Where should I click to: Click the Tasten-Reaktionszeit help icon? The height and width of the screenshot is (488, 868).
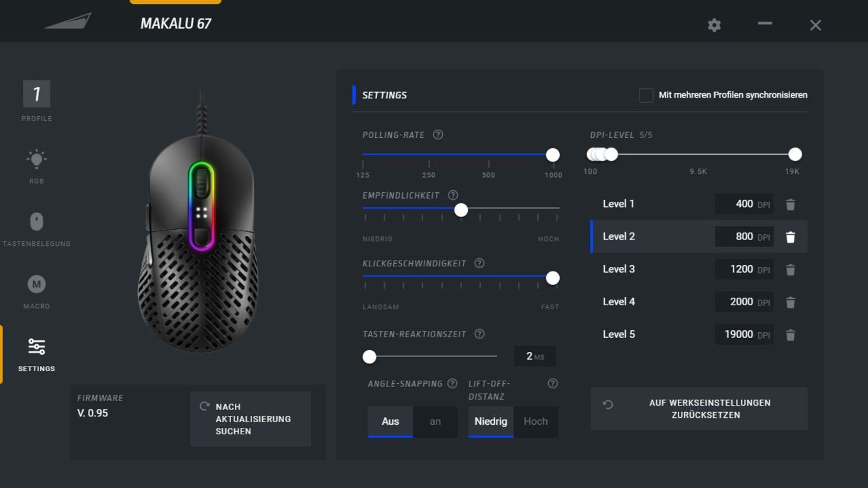pyautogui.click(x=479, y=334)
